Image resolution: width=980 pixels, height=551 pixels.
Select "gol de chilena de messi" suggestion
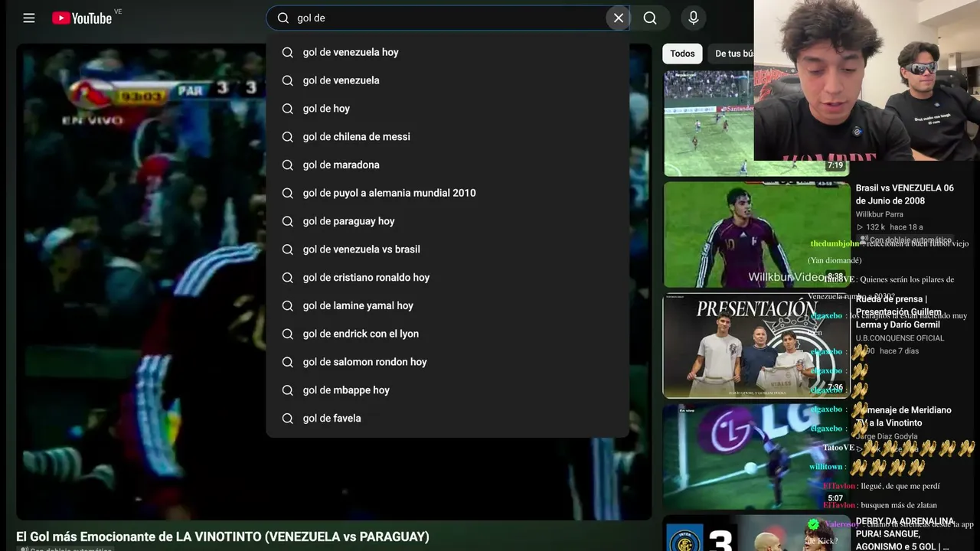click(448, 137)
